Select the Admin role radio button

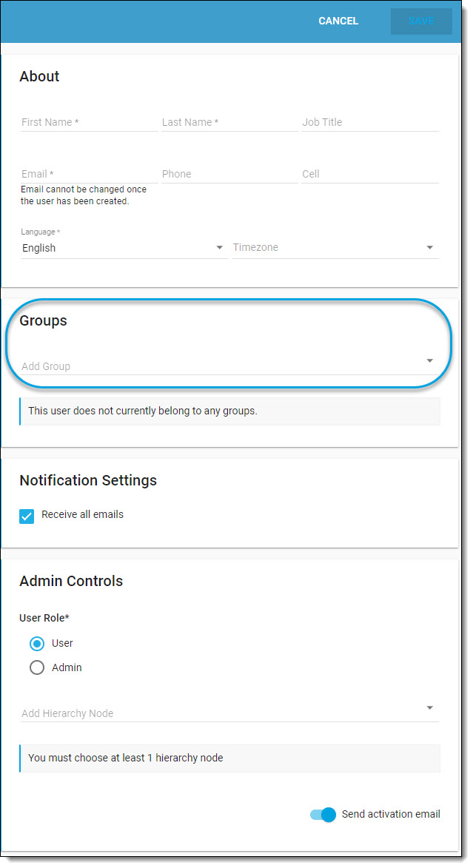[37, 667]
